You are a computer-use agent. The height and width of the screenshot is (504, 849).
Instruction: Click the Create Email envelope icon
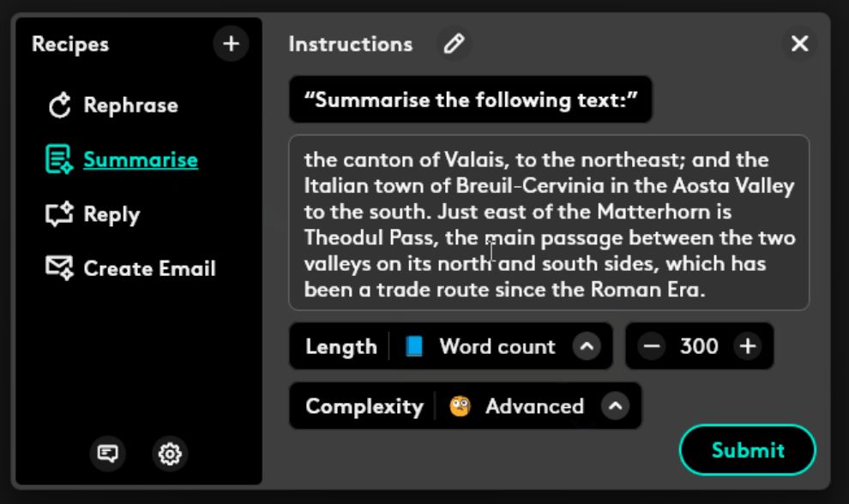click(59, 267)
